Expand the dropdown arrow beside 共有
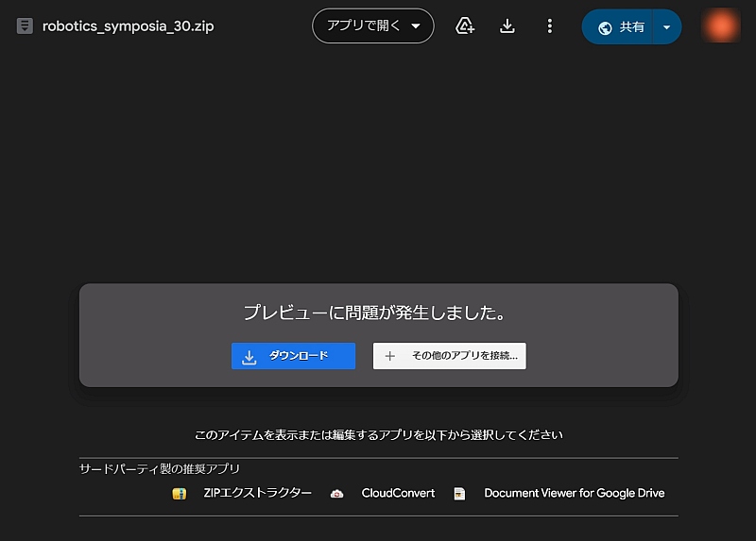 (666, 27)
